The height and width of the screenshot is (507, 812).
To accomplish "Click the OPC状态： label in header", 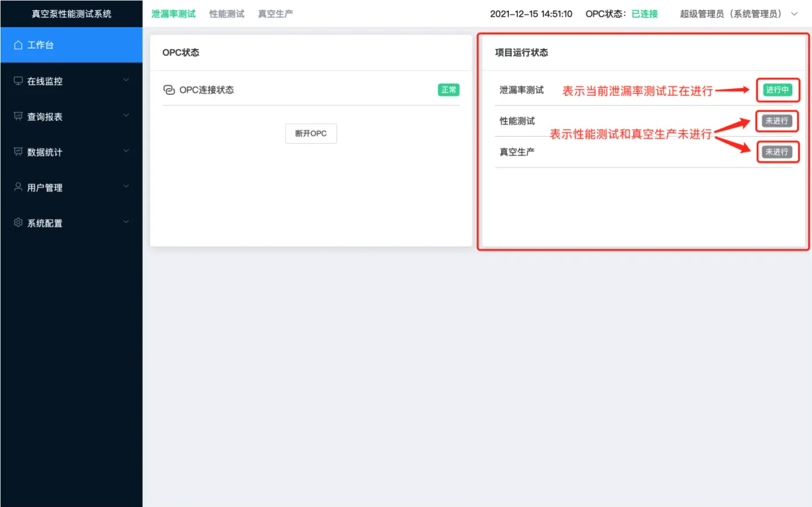I will click(x=606, y=14).
